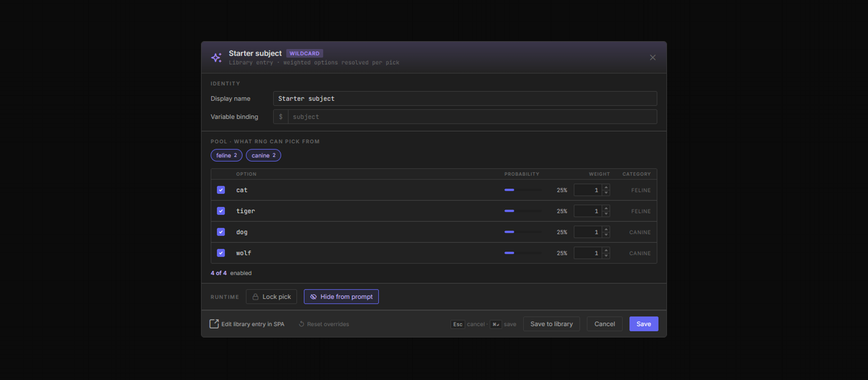868x380 pixels.
Task: Focus the cat weight field
Action: point(588,190)
